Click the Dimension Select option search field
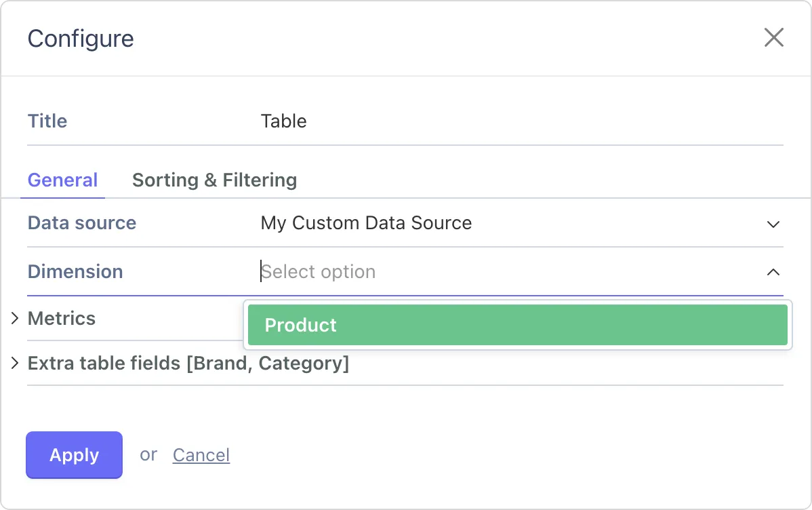The image size is (812, 510). click(x=502, y=272)
